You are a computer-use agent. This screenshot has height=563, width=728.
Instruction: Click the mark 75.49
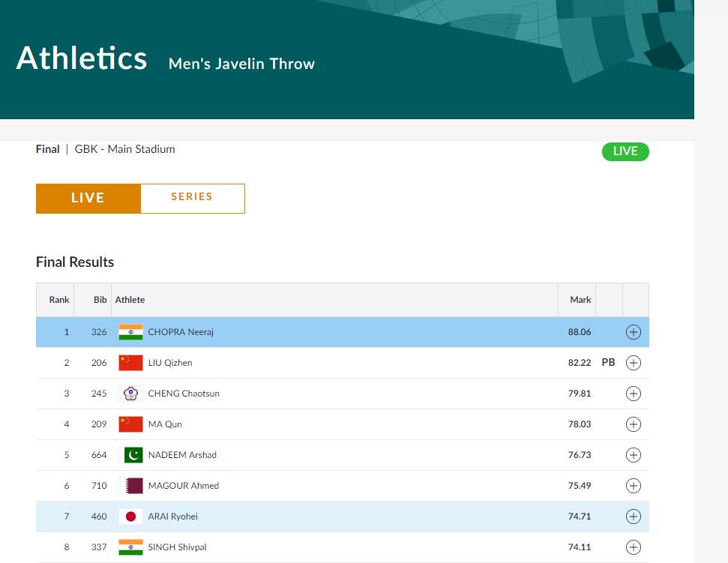[x=580, y=486]
